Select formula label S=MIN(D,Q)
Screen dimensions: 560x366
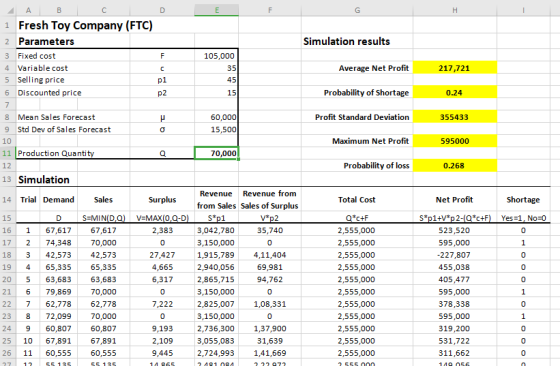[x=104, y=218]
